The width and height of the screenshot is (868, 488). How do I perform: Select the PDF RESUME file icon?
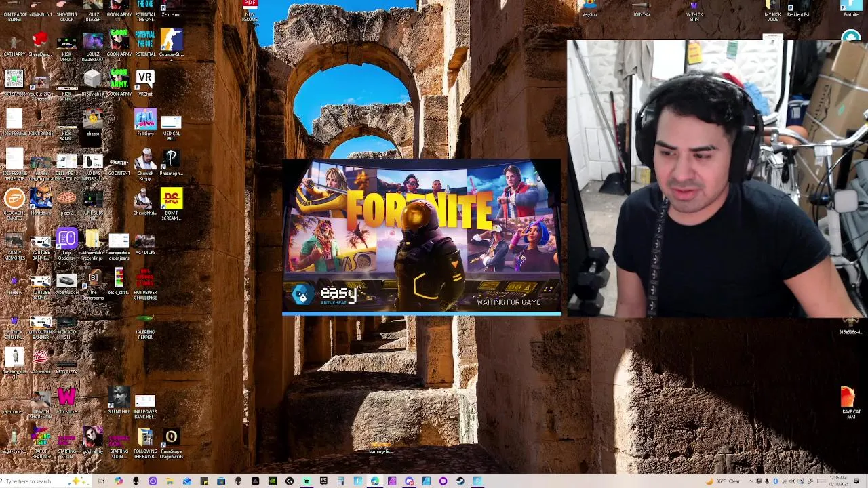tap(250, 10)
